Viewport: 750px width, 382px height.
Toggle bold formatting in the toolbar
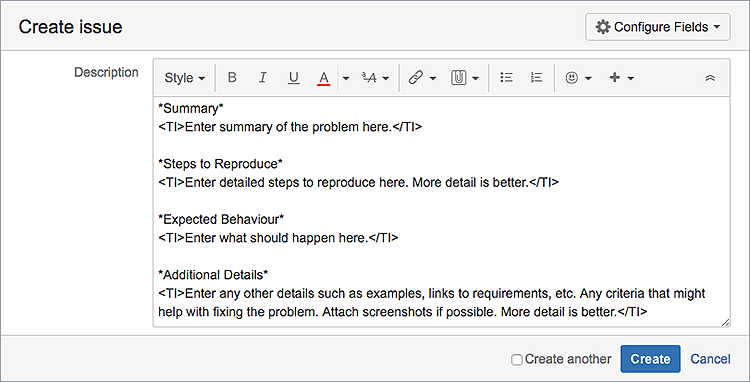click(232, 77)
